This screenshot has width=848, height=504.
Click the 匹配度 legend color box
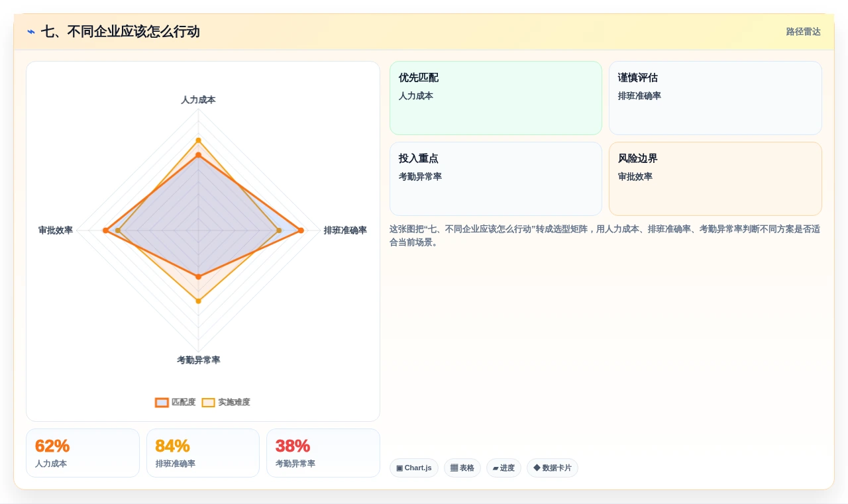point(162,402)
